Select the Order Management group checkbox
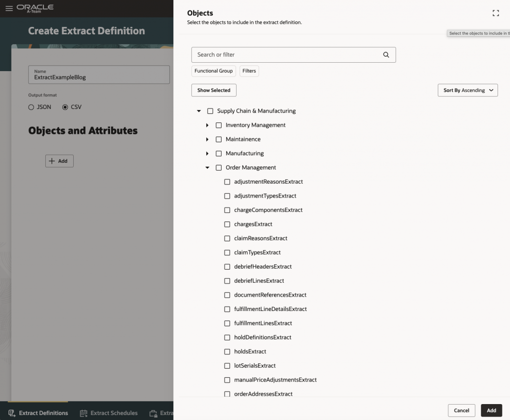 pyautogui.click(x=219, y=168)
